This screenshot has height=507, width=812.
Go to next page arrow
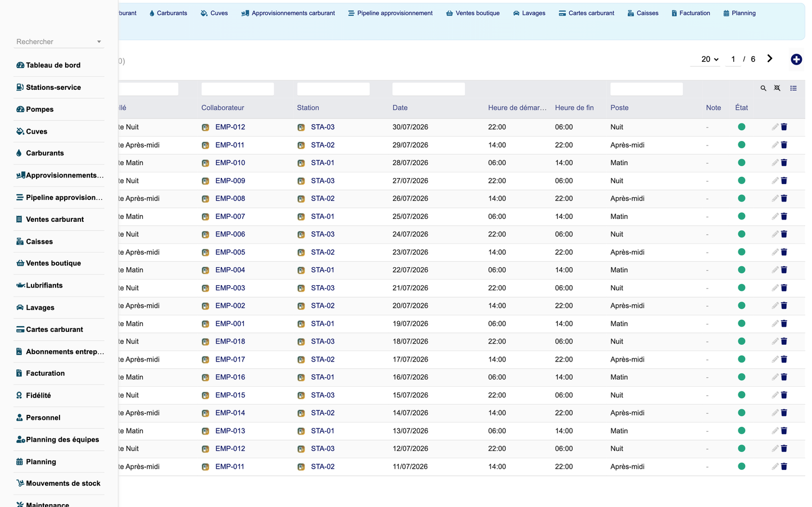(x=770, y=59)
